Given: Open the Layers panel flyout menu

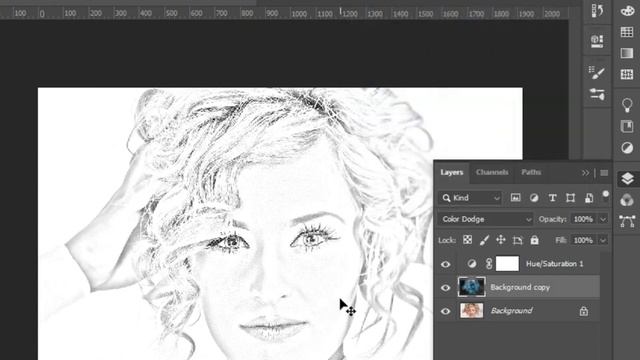Looking at the screenshot, I should click(x=604, y=173).
